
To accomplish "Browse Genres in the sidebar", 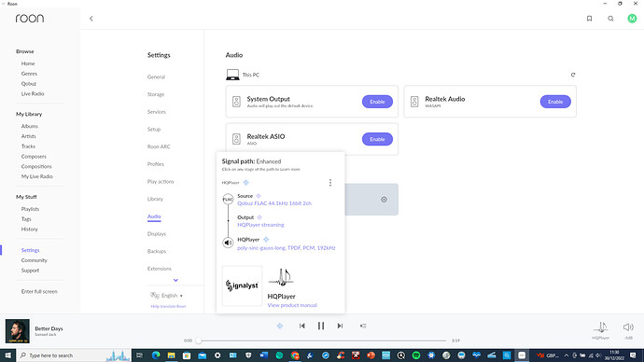I will pyautogui.click(x=29, y=74).
